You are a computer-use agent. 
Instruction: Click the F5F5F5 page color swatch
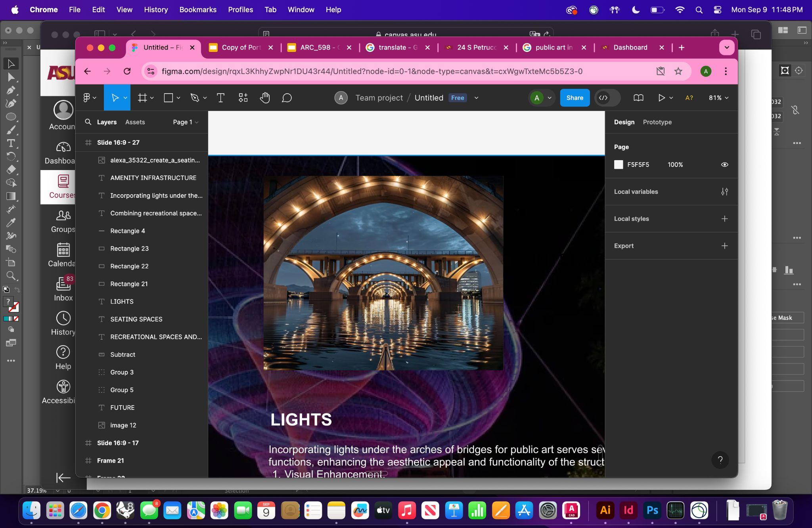[x=619, y=165]
